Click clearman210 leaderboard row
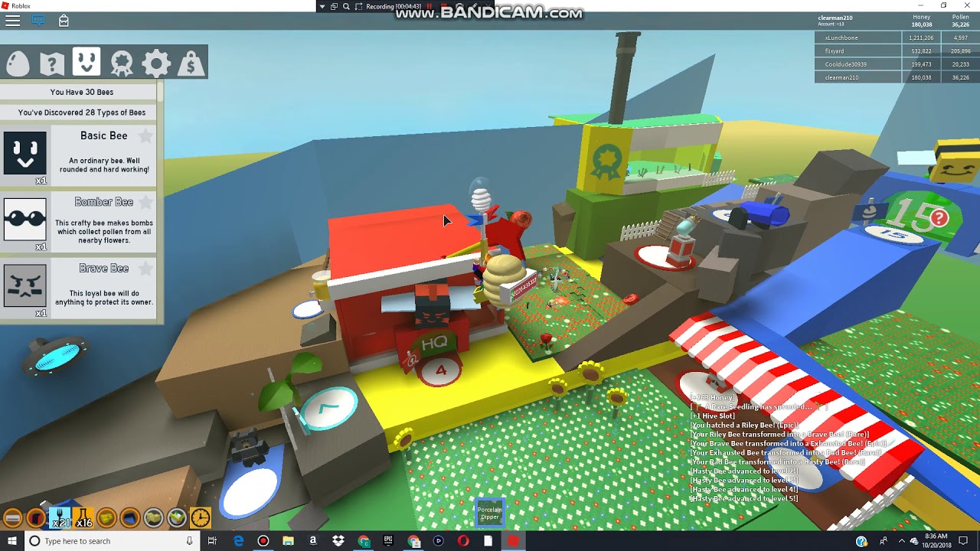 [897, 77]
